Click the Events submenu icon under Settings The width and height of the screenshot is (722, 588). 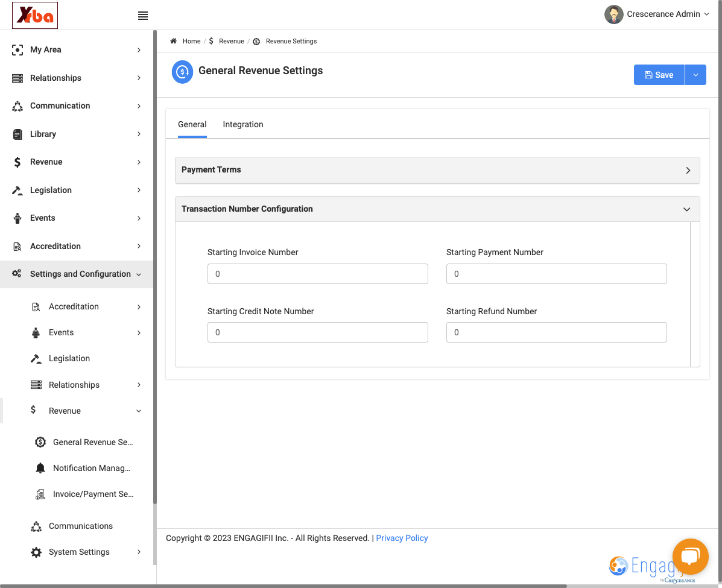pyautogui.click(x=36, y=332)
